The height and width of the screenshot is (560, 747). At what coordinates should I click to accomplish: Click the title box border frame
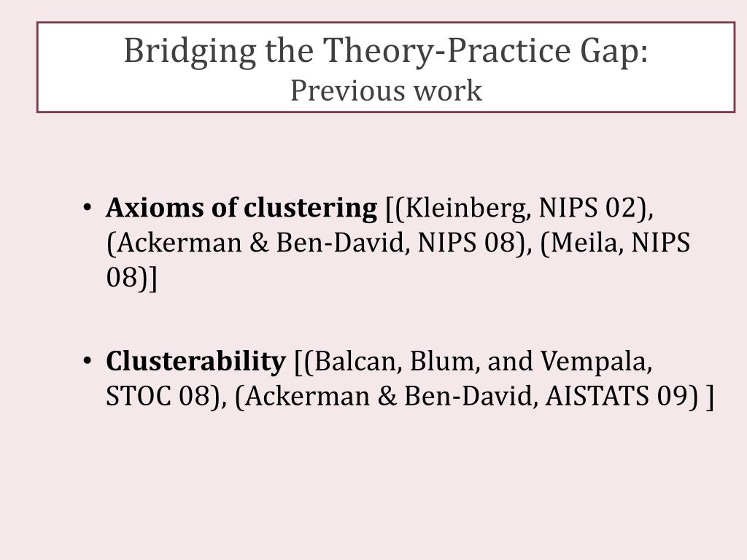(x=386, y=23)
